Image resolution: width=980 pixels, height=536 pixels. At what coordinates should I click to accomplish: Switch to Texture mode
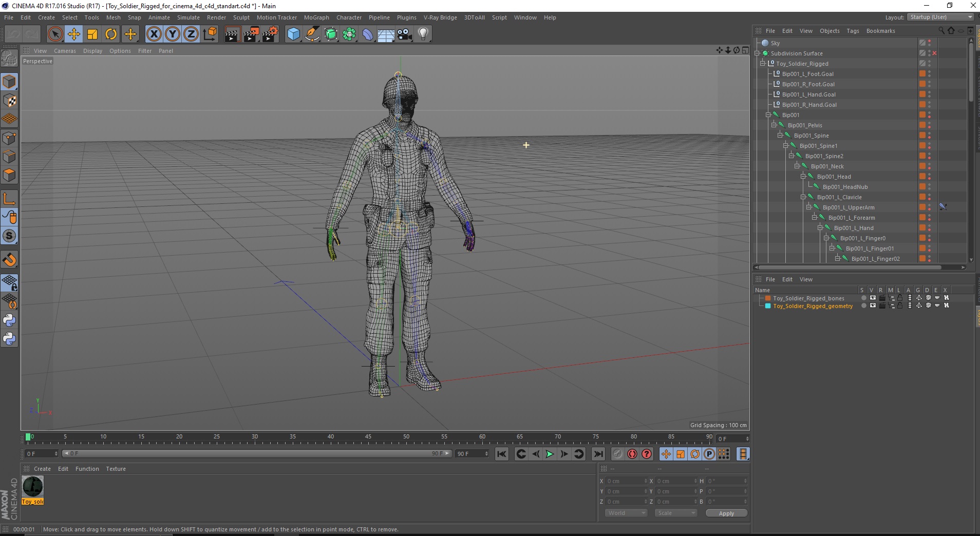click(x=9, y=101)
